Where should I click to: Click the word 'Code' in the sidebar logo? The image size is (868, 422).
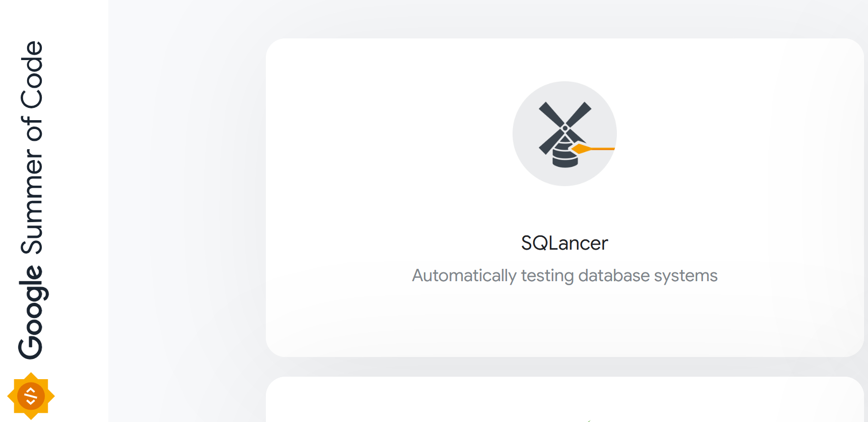click(x=32, y=74)
